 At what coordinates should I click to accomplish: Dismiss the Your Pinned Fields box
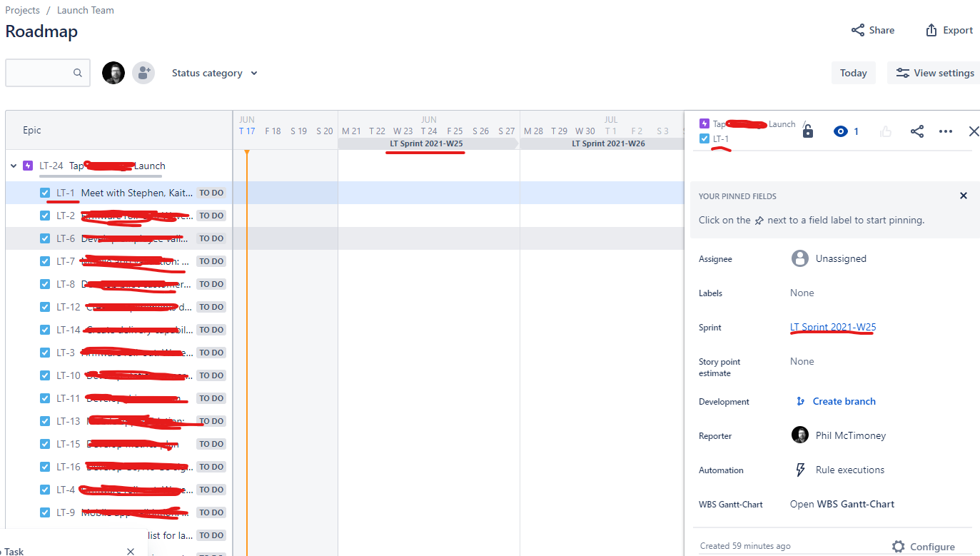coord(964,196)
